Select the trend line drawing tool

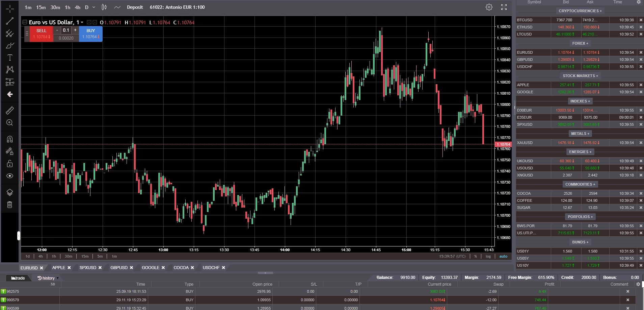[x=10, y=21]
